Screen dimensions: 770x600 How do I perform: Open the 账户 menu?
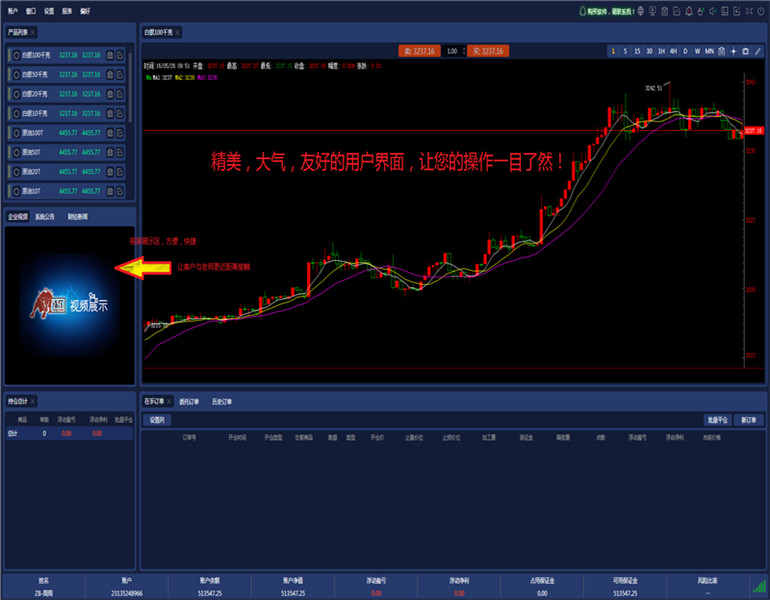coord(13,11)
